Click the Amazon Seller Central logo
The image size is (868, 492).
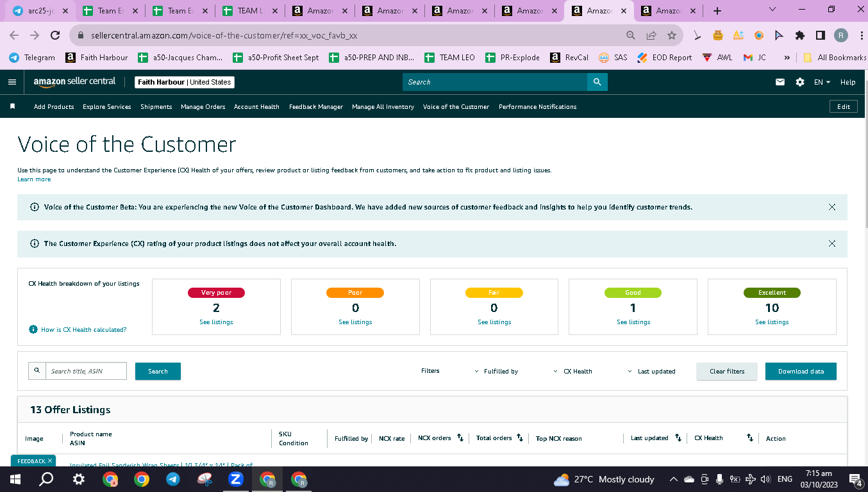[75, 82]
